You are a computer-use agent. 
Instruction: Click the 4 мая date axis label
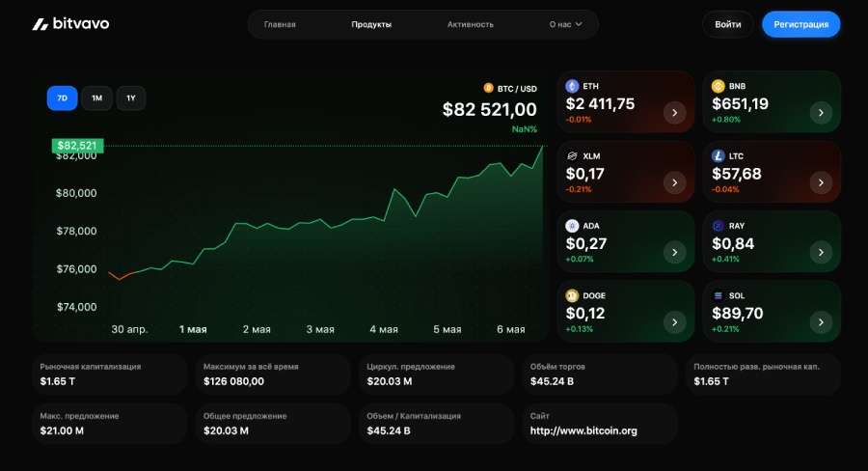pos(384,329)
